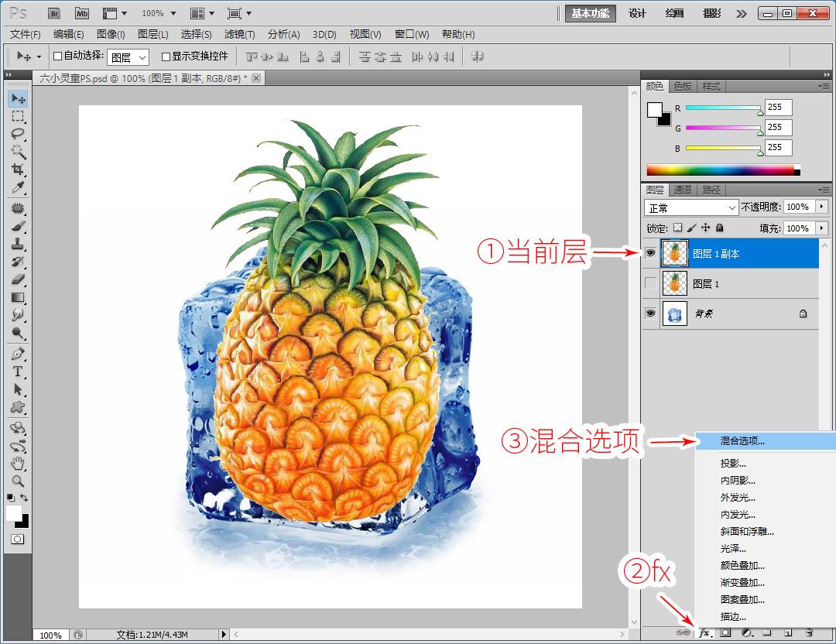Select the Crop tool in toolbox
Image resolution: width=836 pixels, height=644 pixels.
pyautogui.click(x=18, y=170)
